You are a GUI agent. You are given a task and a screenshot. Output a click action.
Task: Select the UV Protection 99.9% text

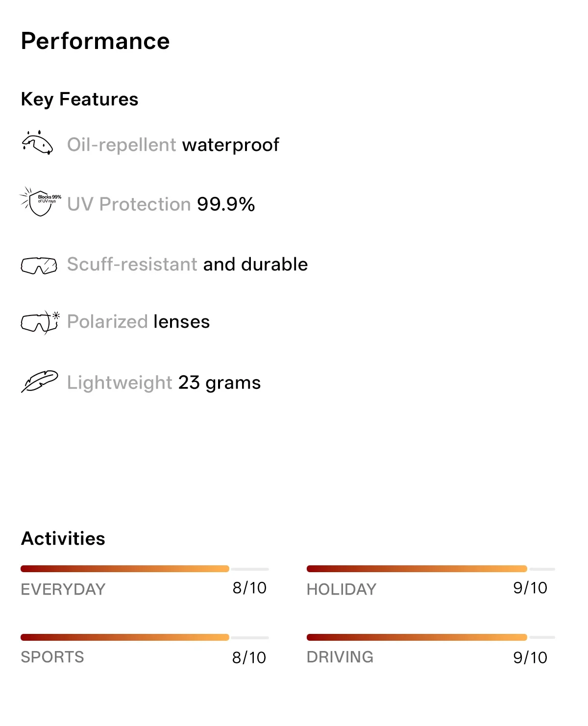click(x=161, y=204)
